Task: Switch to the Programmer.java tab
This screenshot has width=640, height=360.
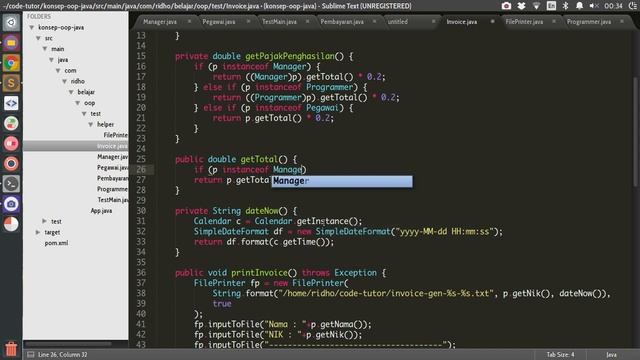Action: click(589, 22)
